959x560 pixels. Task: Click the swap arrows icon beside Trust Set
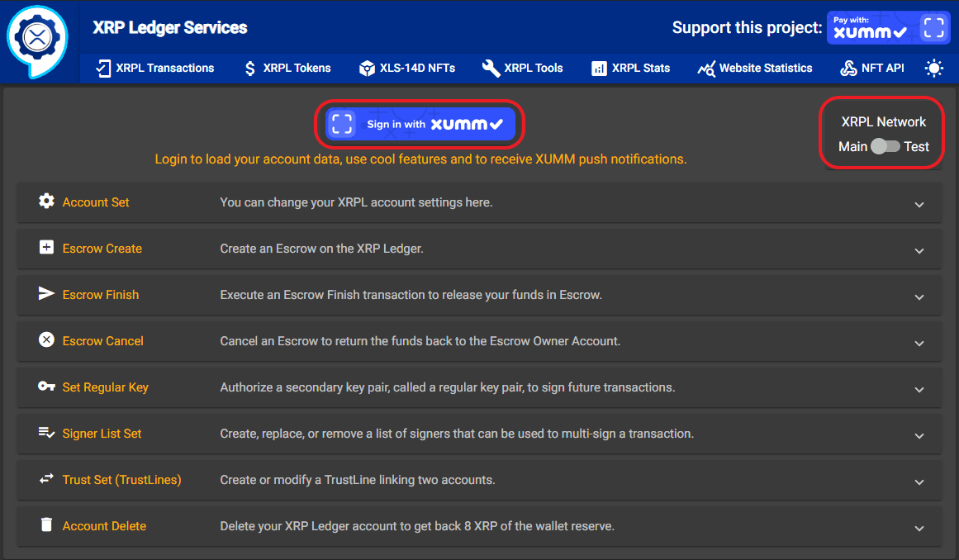point(46,479)
